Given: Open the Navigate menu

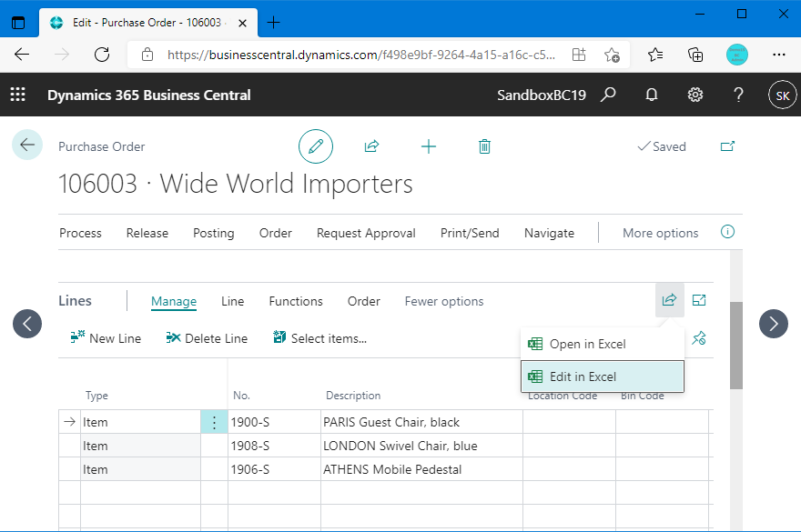Looking at the screenshot, I should 549,233.
